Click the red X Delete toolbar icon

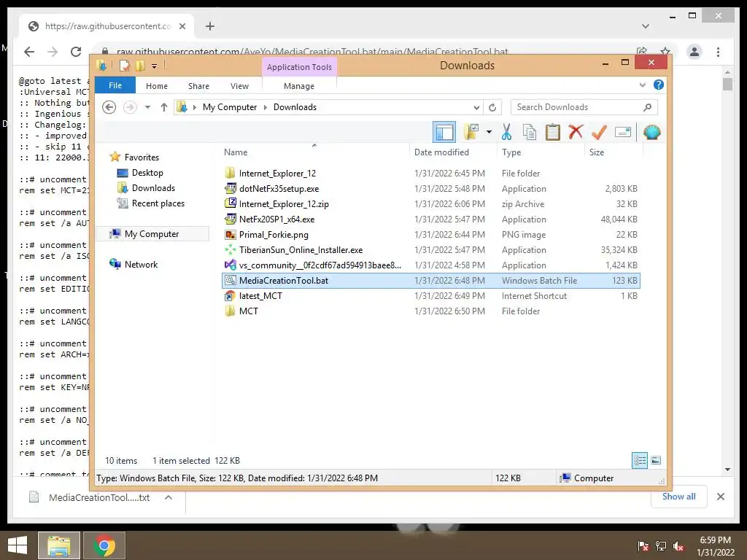(576, 131)
